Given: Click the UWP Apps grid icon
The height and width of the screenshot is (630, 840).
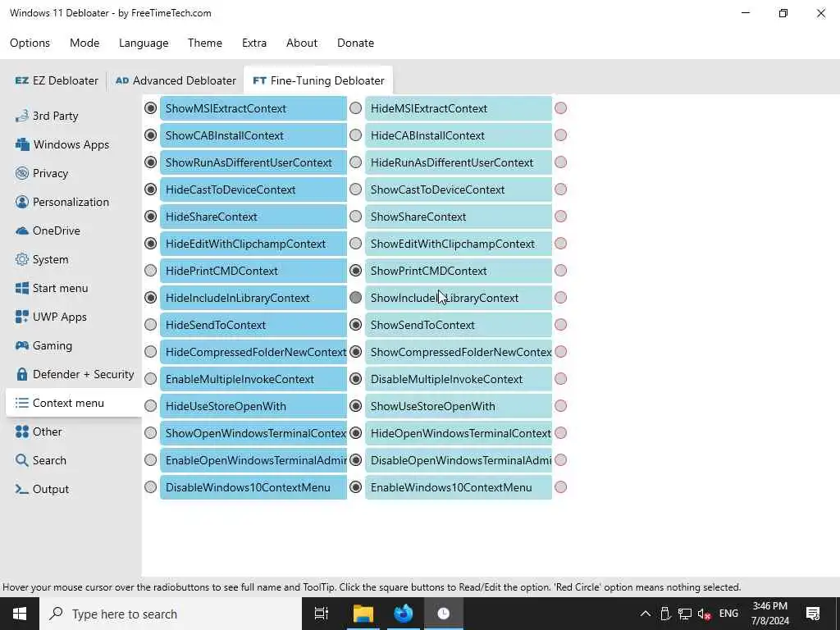Looking at the screenshot, I should pos(21,317).
